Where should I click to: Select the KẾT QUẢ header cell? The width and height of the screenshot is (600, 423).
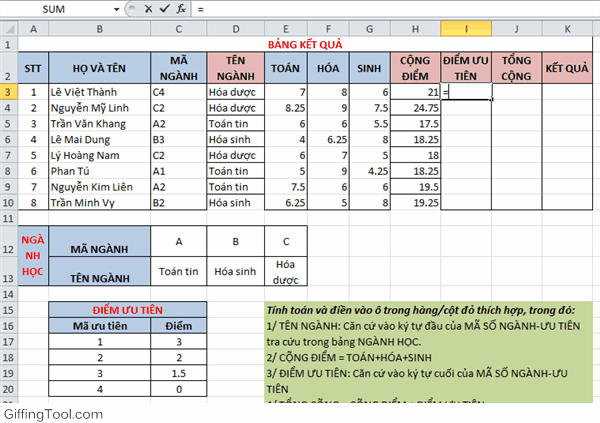[566, 68]
